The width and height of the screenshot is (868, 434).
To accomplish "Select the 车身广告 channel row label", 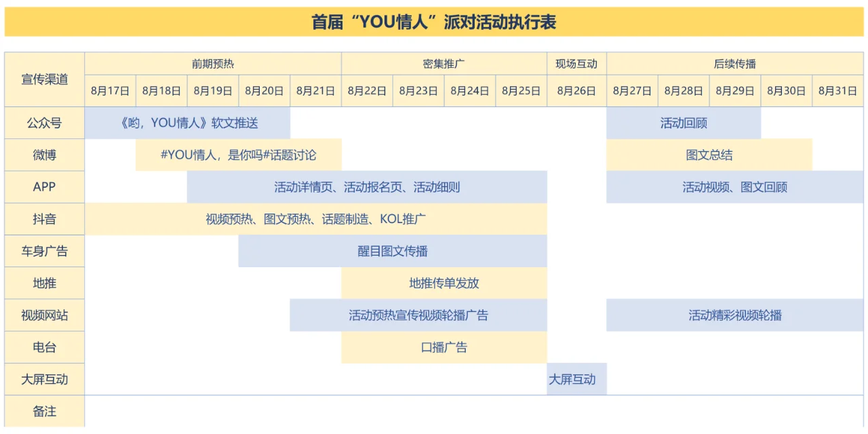I will pyautogui.click(x=45, y=251).
